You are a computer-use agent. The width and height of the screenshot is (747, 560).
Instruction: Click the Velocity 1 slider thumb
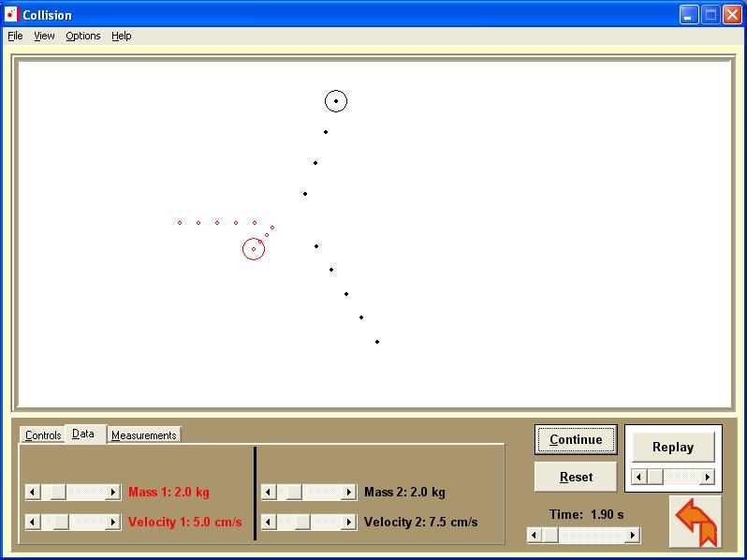(61, 522)
